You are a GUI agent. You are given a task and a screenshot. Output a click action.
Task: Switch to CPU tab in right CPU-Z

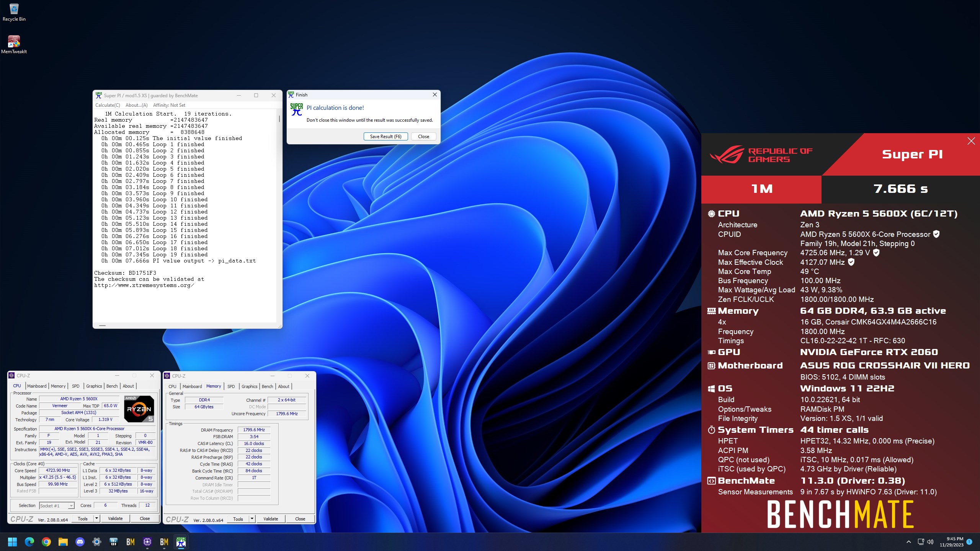pos(172,386)
